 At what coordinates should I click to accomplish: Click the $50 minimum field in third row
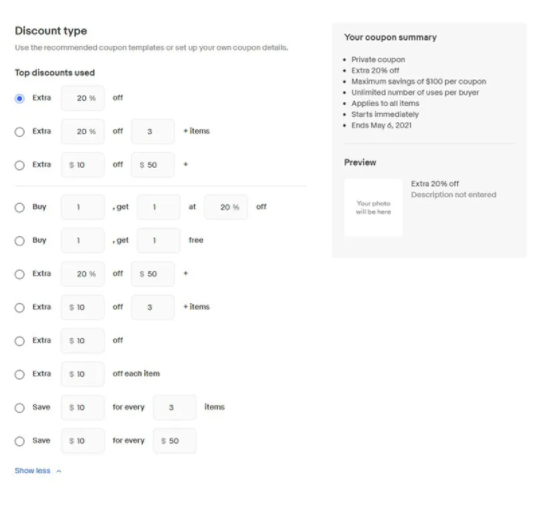(x=153, y=165)
